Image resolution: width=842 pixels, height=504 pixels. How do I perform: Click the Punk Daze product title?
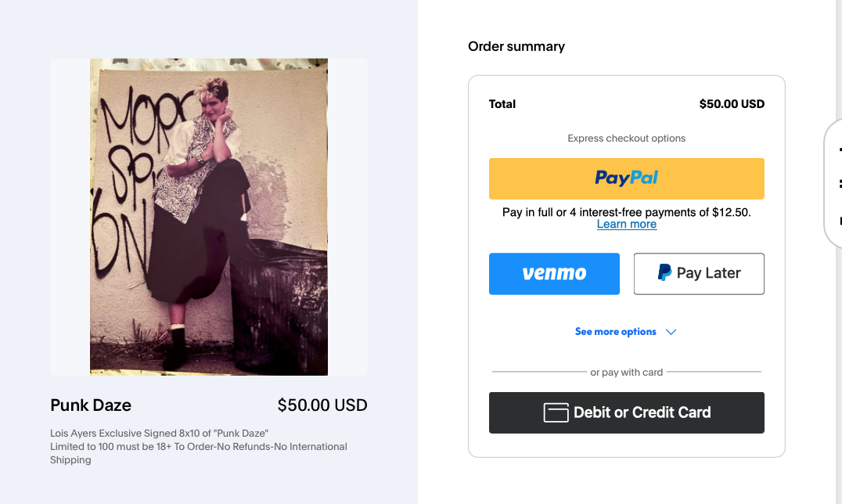[x=91, y=405]
